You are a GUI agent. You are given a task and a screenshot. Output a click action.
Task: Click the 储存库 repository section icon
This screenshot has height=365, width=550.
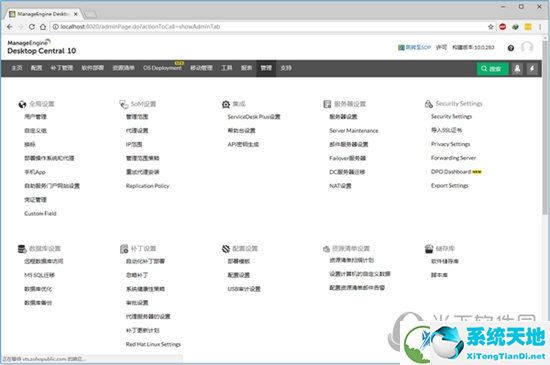[x=429, y=249]
